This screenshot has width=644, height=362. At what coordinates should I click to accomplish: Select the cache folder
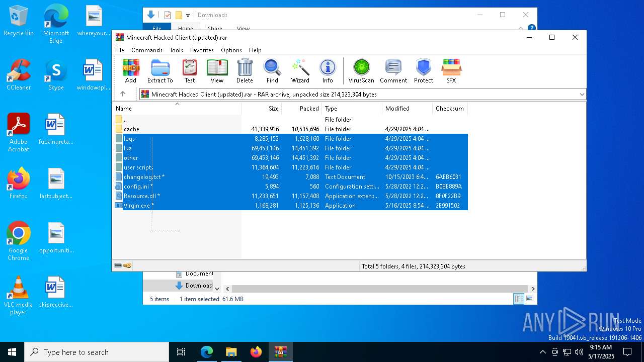[x=291, y=129]
